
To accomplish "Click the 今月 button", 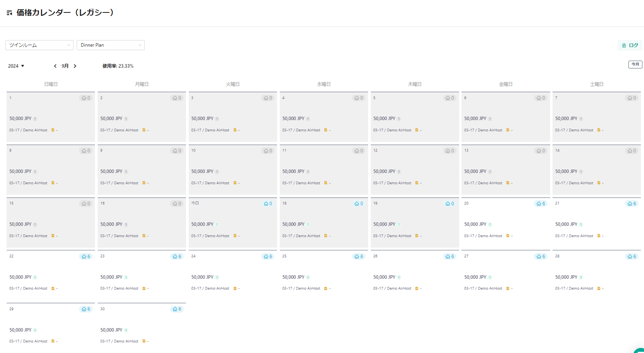I will [x=635, y=65].
